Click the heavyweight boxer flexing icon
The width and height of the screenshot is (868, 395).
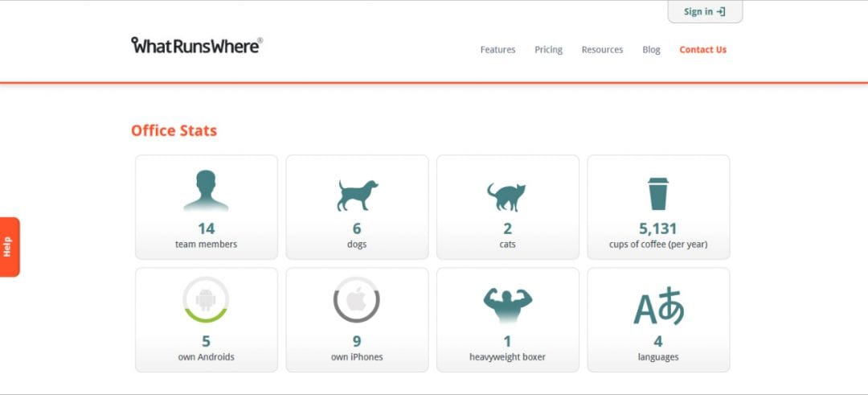point(507,305)
